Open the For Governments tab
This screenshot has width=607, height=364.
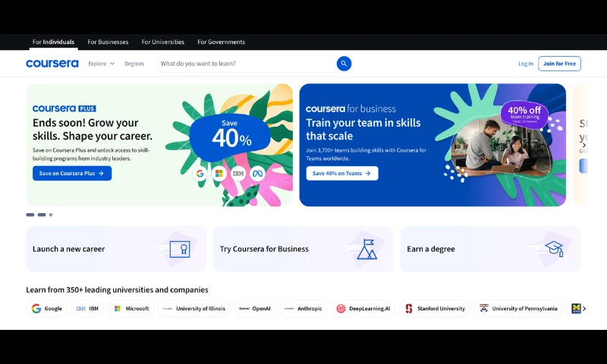coord(221,42)
